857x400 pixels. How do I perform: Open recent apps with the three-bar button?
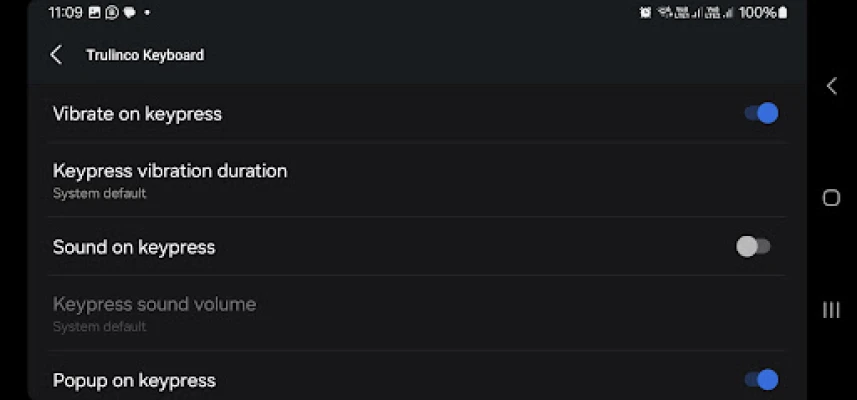831,310
